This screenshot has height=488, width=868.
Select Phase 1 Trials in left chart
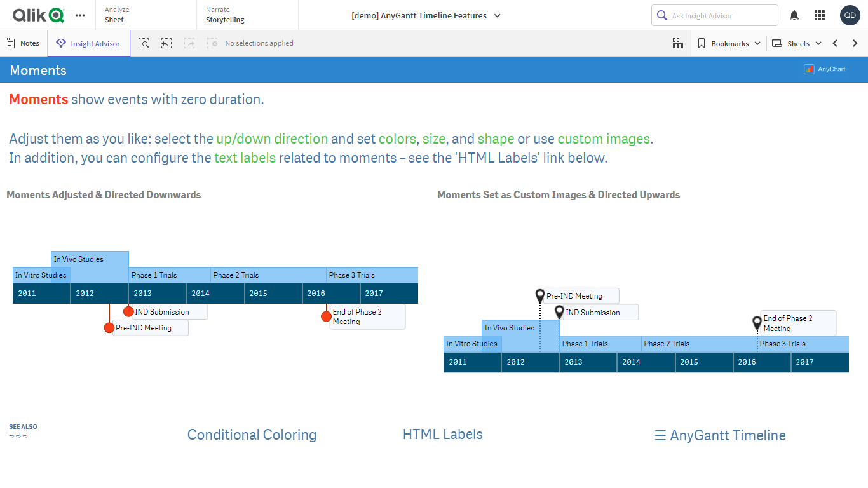(x=170, y=275)
